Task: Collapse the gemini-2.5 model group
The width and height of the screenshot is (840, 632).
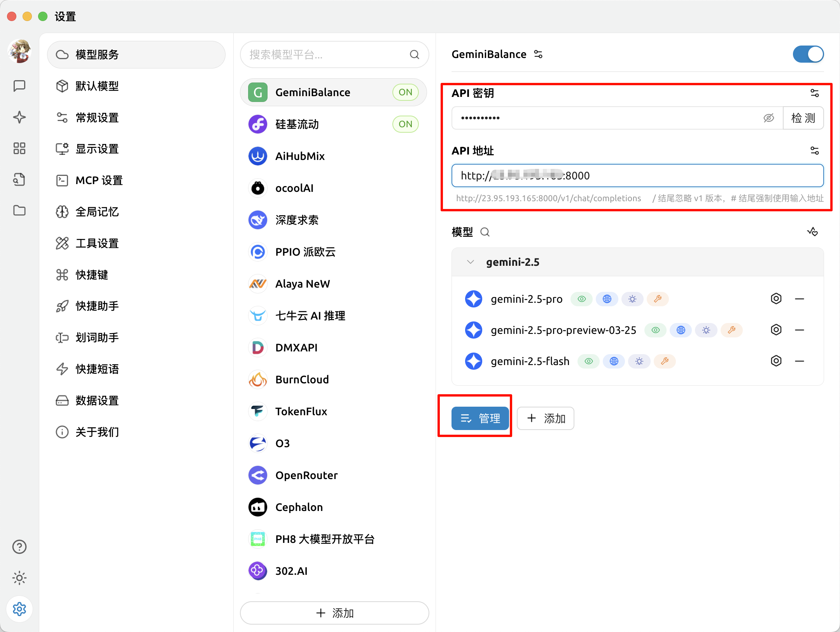Action: (471, 262)
